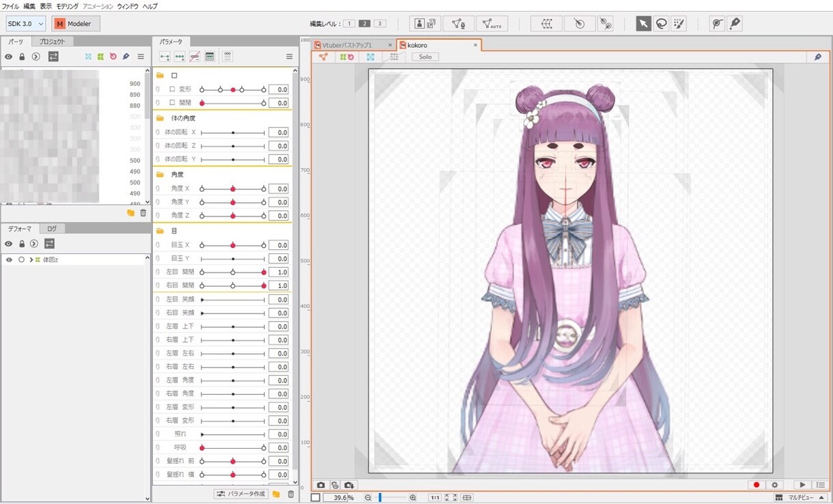Click the 1:1 actual size button
Screen dimensions: 833x504
[x=434, y=498]
